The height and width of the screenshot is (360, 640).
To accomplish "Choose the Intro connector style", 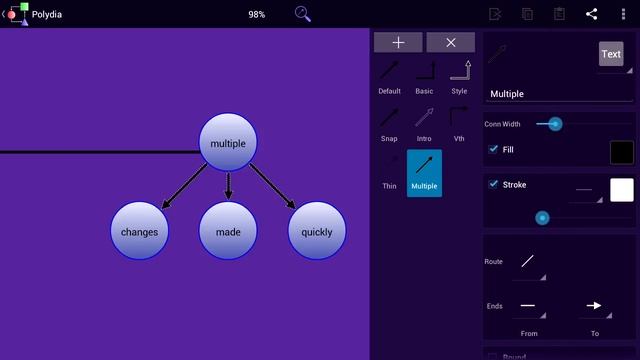I will tap(424, 124).
